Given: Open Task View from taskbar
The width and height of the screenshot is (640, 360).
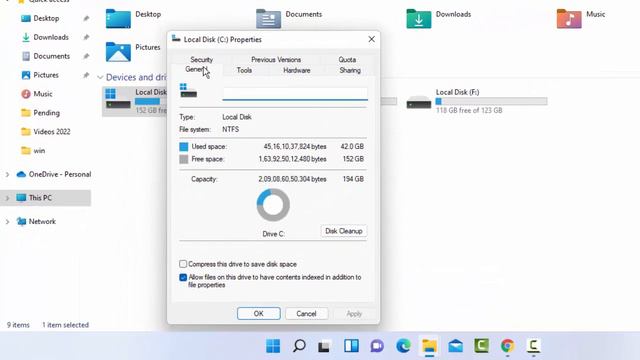Looking at the screenshot, I should click(324, 346).
